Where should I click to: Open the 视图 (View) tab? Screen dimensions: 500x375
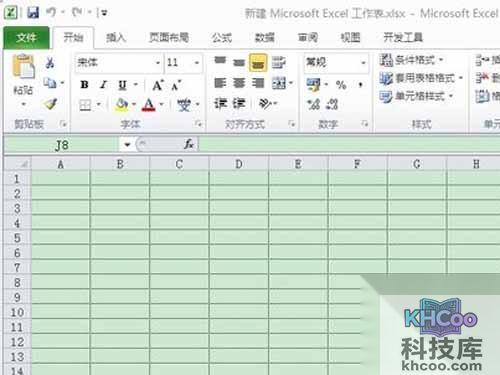pos(350,37)
